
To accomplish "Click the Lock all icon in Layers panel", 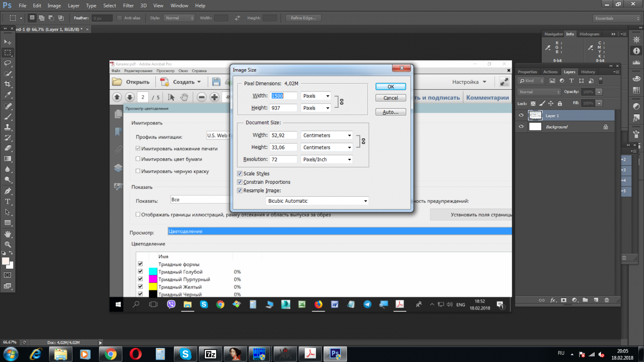I will coord(560,103).
